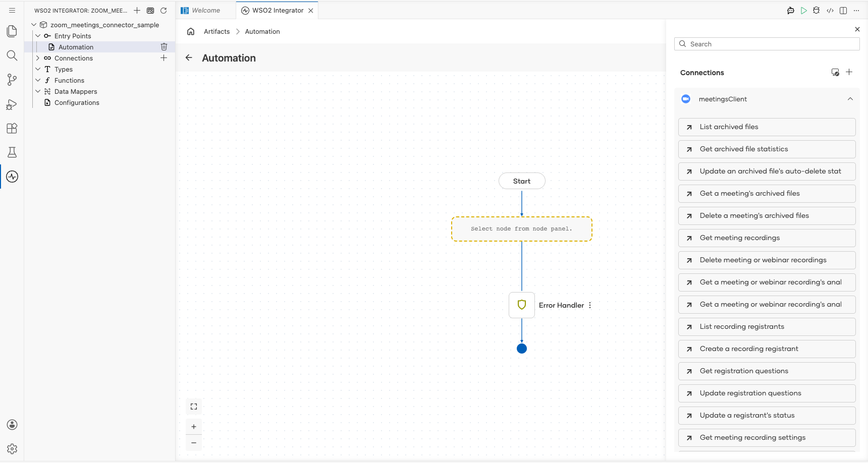Image resolution: width=868 pixels, height=463 pixels.
Task: Collapse Entry Points tree node
Action: coord(38,36)
